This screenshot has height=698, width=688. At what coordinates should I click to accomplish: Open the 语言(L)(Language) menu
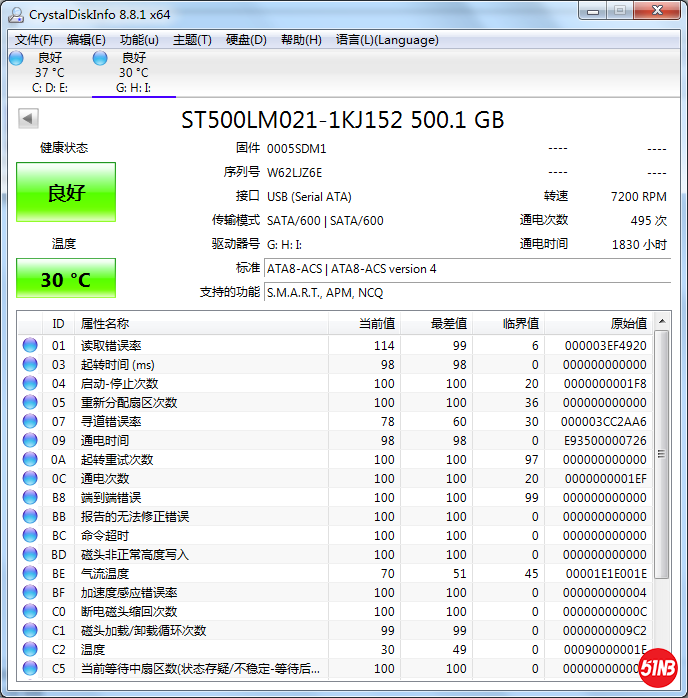(x=387, y=40)
